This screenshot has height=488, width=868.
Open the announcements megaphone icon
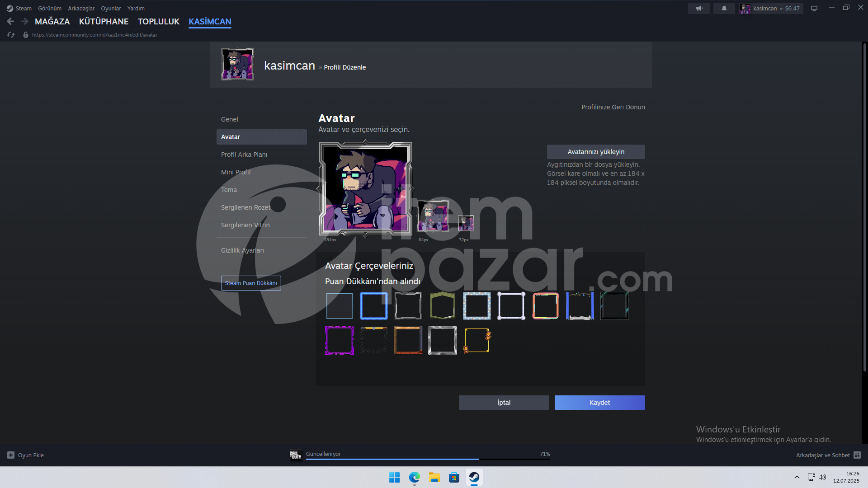[699, 9]
